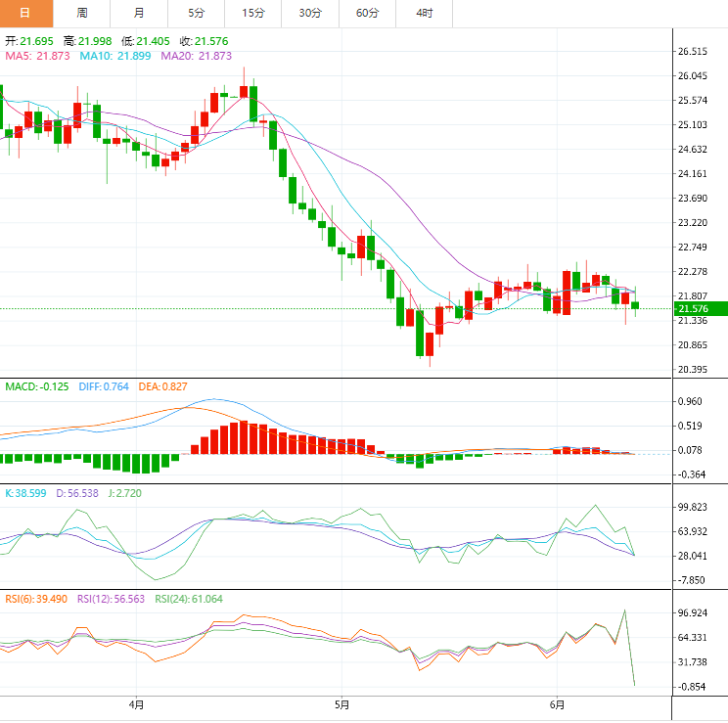Image resolution: width=728 pixels, height=723 pixels.
Task: Click the 96.924 RSI axis label
Action: tap(693, 613)
